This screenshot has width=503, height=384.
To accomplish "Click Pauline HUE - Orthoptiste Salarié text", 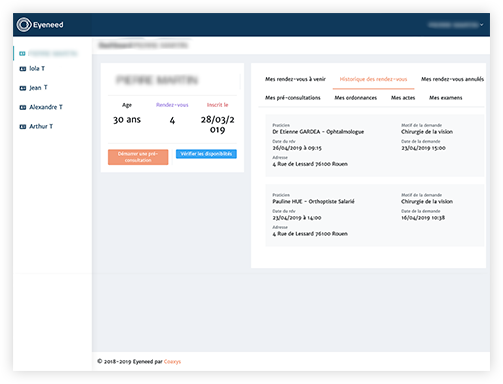I will tap(313, 201).
